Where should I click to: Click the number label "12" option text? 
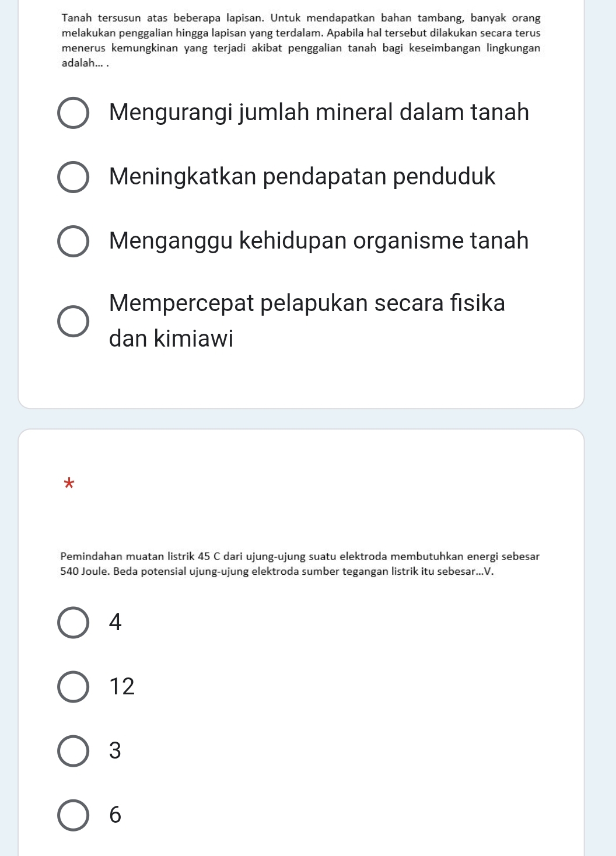pos(122,686)
